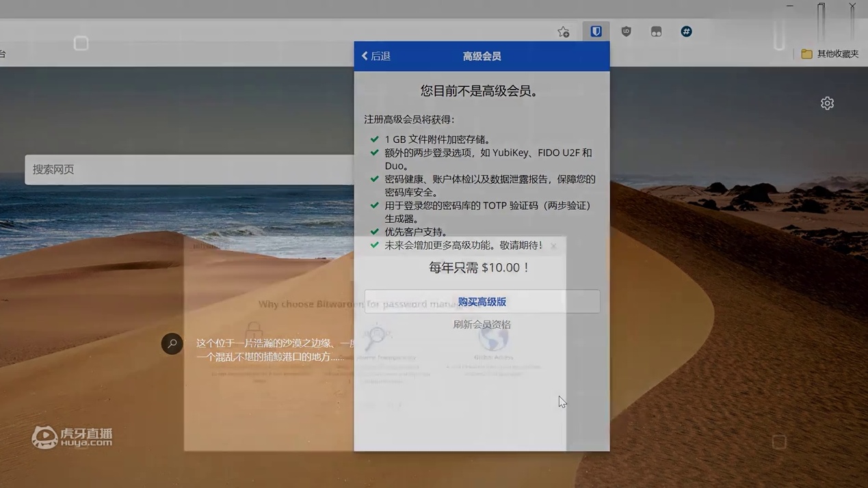
Task: Click the 1 GB 文件附件加密存储 line
Action: 438,139
